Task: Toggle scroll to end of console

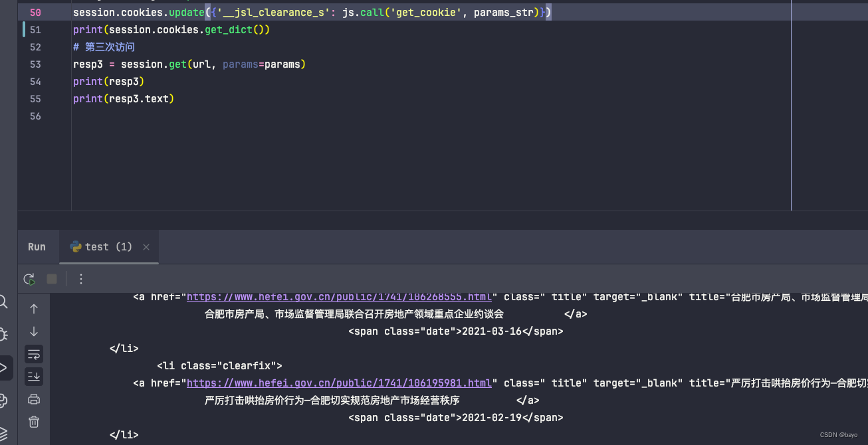Action: 34,377
